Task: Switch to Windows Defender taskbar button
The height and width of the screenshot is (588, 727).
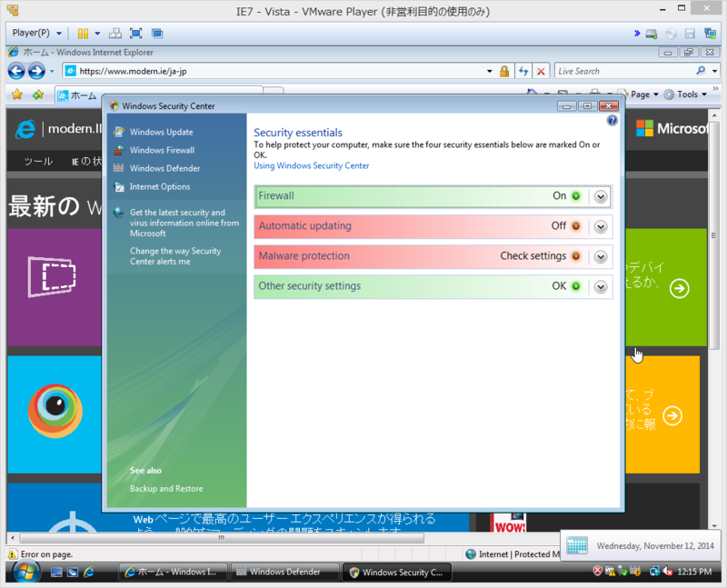Action: click(x=284, y=572)
